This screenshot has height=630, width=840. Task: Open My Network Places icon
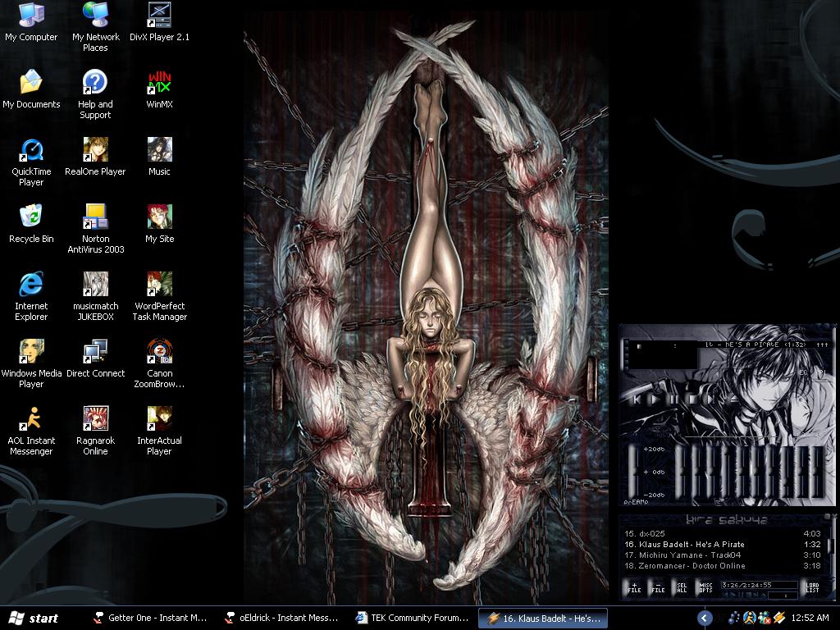pos(95,27)
